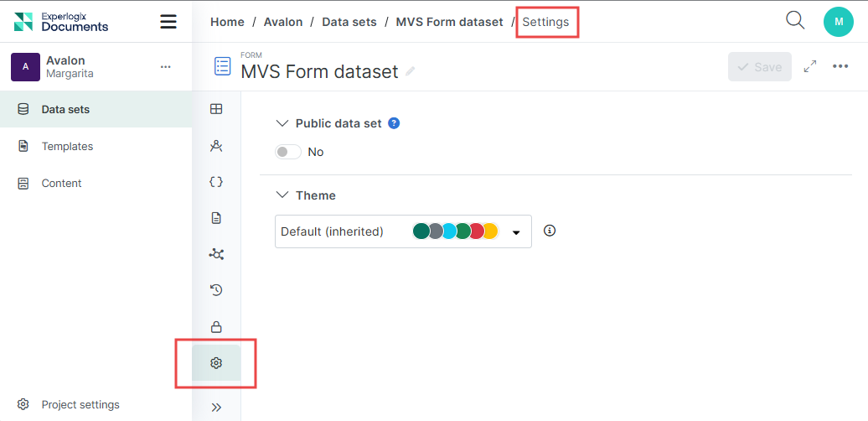This screenshot has height=421, width=868.
Task: Navigate to Data sets breadcrumb link
Action: point(349,22)
